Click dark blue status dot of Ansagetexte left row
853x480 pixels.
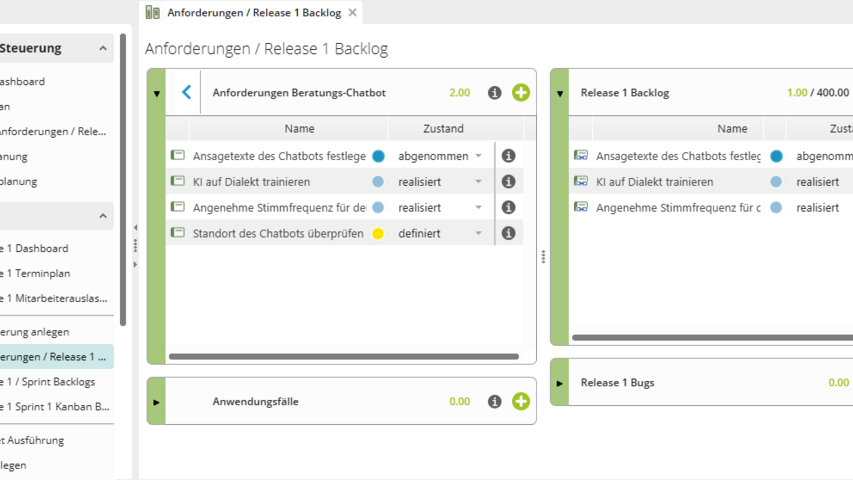point(378,156)
